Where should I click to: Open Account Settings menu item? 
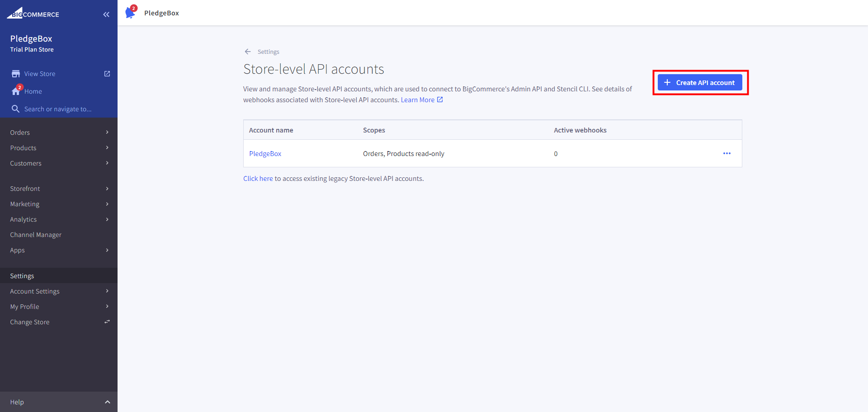[35, 291]
